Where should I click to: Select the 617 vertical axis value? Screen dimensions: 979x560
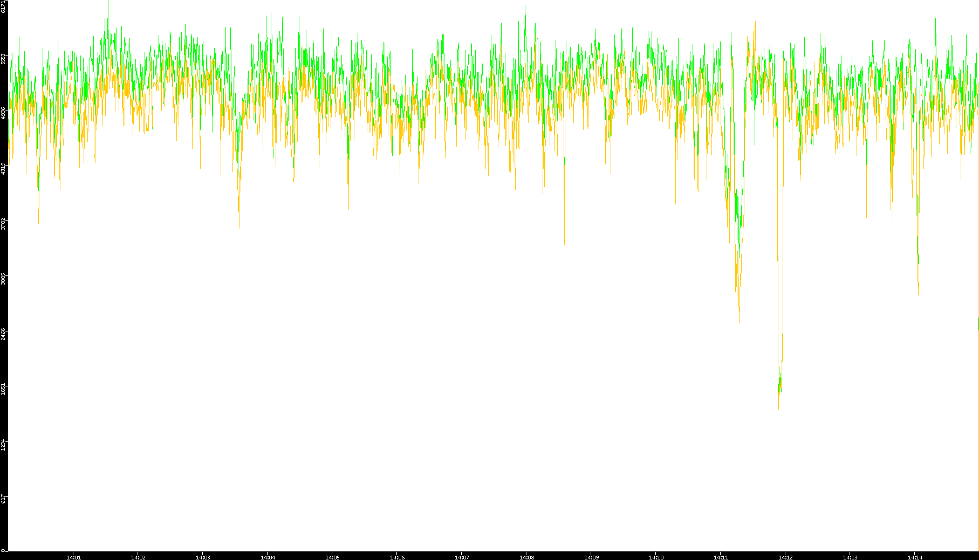[x=4, y=500]
